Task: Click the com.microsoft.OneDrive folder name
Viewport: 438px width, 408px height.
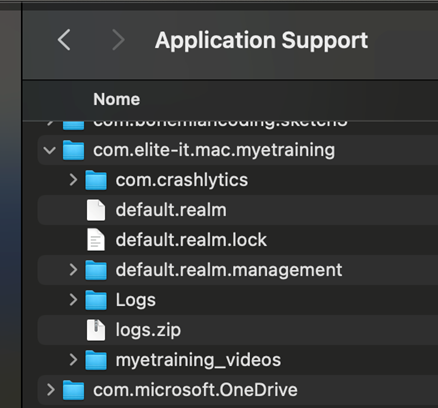Action: pos(195,390)
